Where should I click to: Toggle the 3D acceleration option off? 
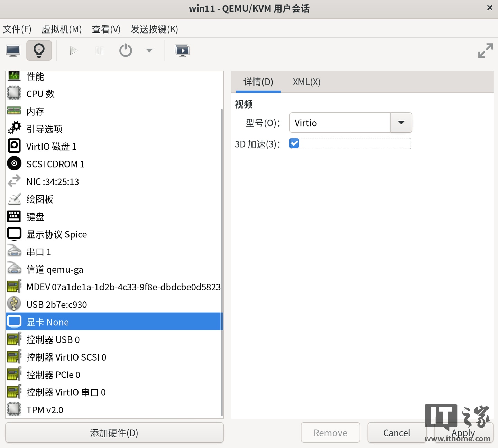[294, 143]
